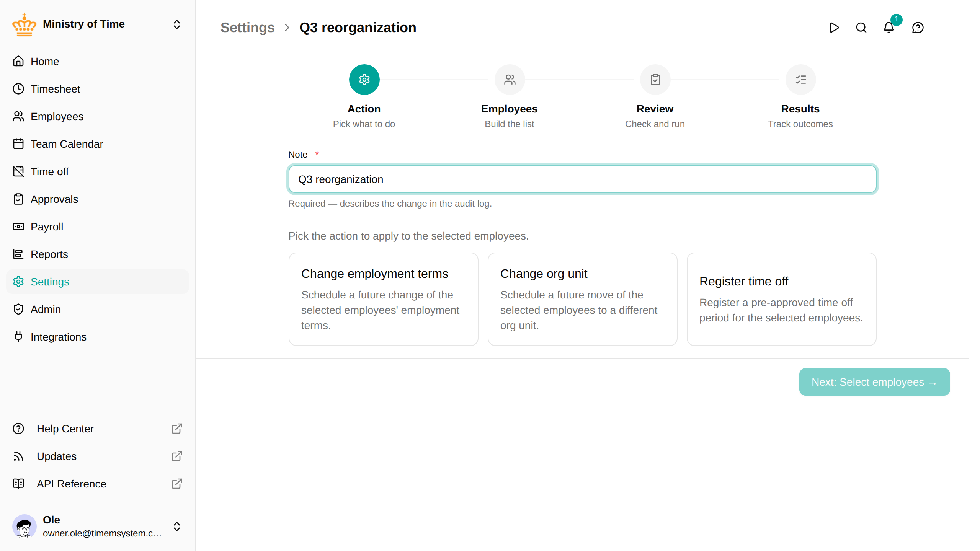The width and height of the screenshot is (980, 551).
Task: Open Payroll in sidebar
Action: coord(98,227)
